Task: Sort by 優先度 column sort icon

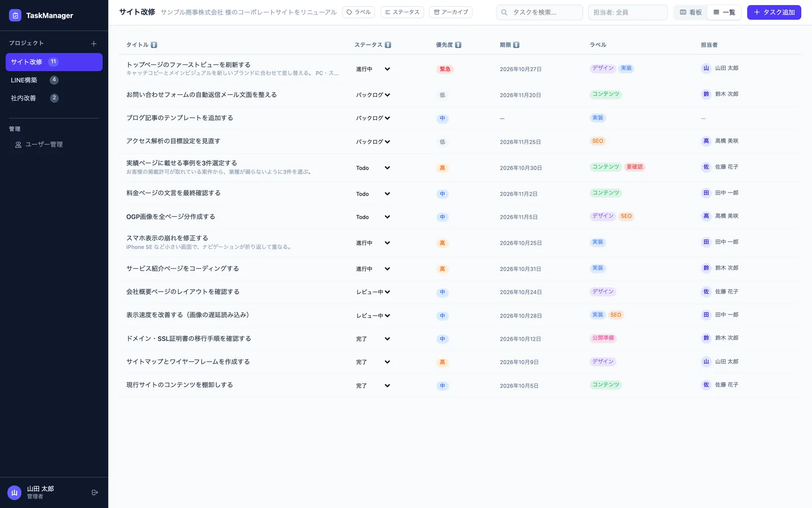Action: 458,45
